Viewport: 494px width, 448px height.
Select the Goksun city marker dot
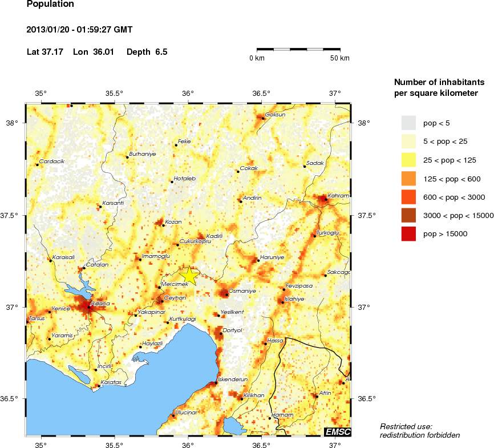tap(263, 118)
